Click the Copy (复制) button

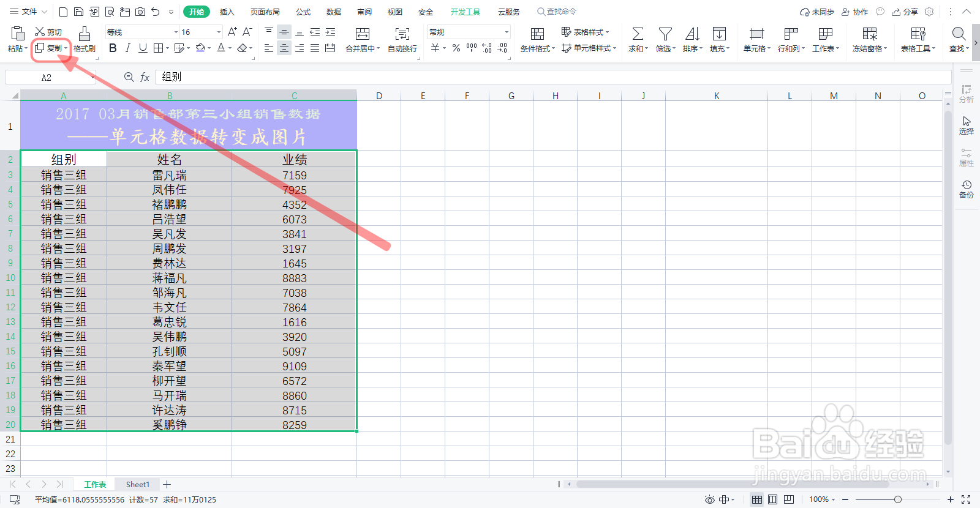[x=51, y=48]
